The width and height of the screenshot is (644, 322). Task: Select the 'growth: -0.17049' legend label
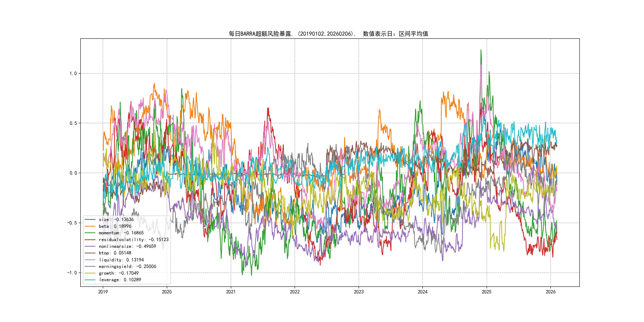click(x=119, y=273)
